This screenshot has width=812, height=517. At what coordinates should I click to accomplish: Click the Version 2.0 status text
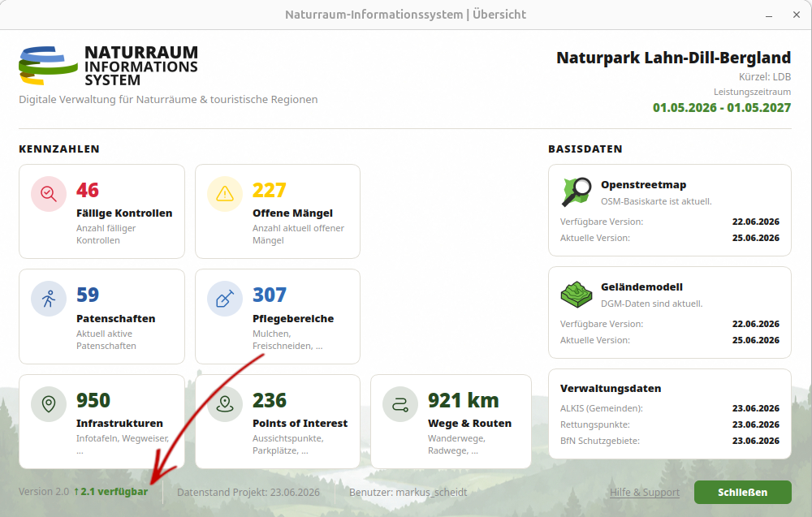(44, 492)
